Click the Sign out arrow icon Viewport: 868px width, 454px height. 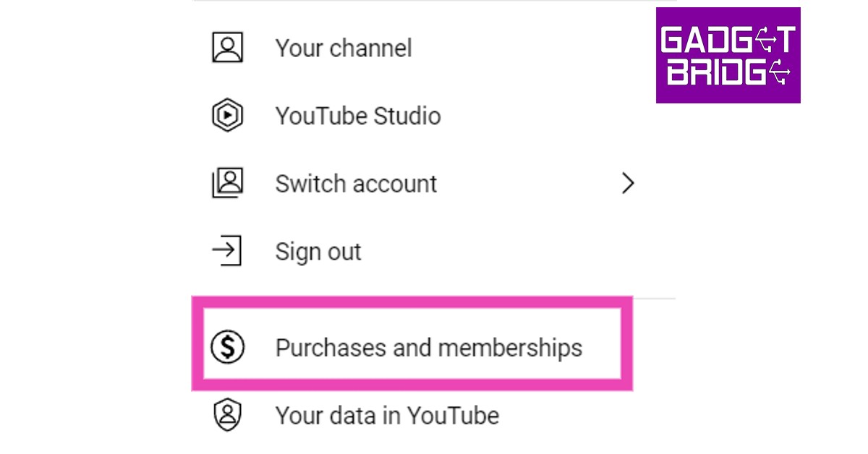click(x=226, y=251)
